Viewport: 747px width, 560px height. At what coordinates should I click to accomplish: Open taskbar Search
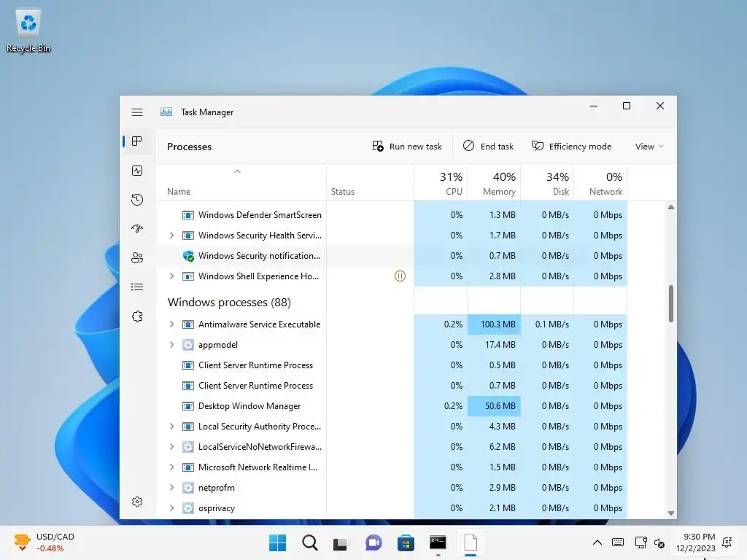point(309,542)
